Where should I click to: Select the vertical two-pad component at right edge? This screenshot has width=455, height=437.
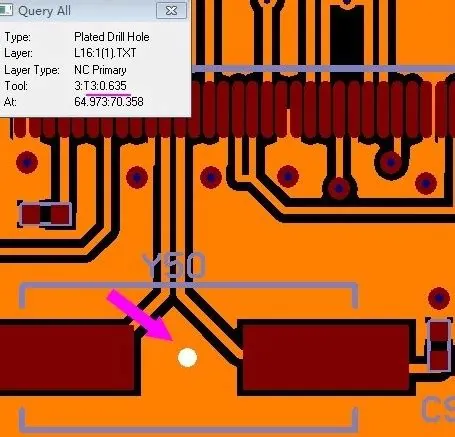(439, 345)
